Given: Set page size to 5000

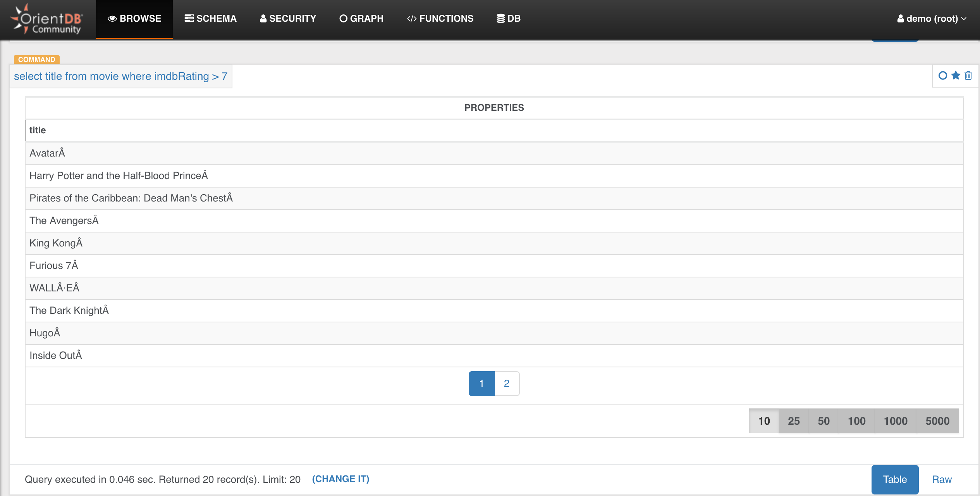Looking at the screenshot, I should [937, 421].
